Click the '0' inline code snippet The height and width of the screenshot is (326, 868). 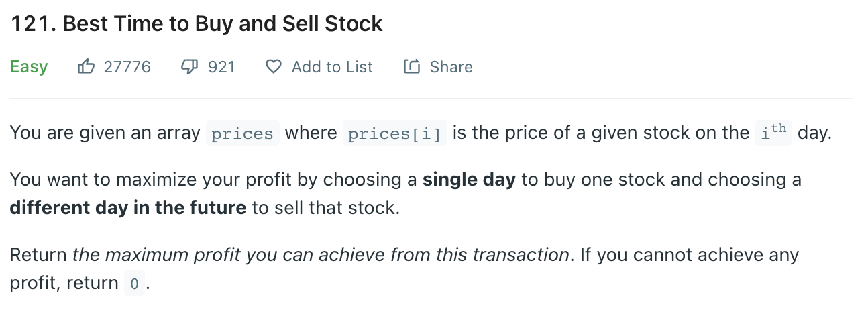(134, 284)
